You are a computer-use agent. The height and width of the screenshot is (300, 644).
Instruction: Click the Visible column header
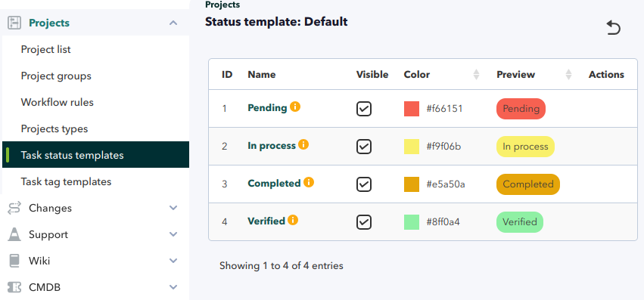pos(372,75)
